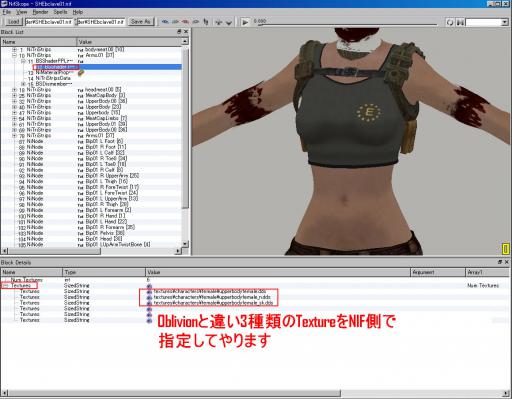Click the walk figure icon in toolbar

pos(206,22)
